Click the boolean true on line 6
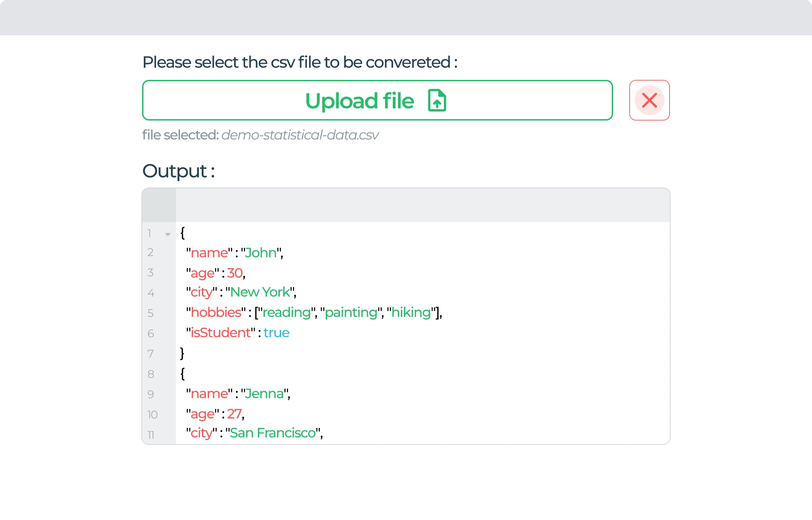Viewport: 812px width, 520px height. pos(276,333)
